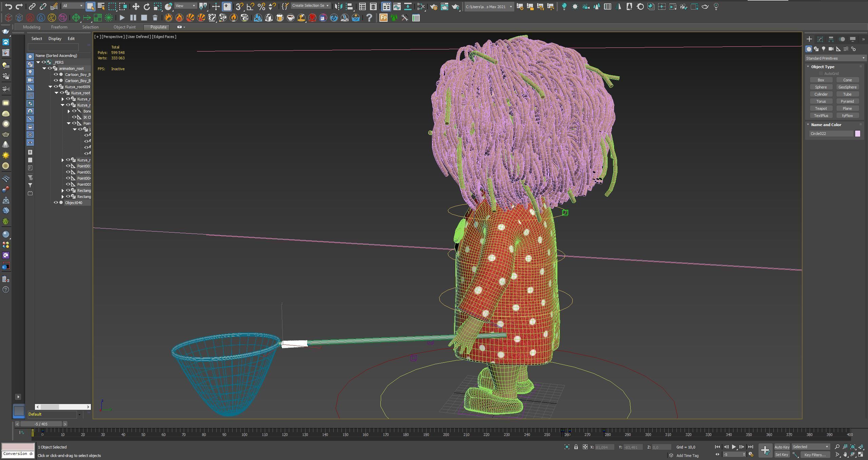Switch to the Modeling ribbon tab
Image resolution: width=868 pixels, height=460 pixels.
[x=32, y=27]
